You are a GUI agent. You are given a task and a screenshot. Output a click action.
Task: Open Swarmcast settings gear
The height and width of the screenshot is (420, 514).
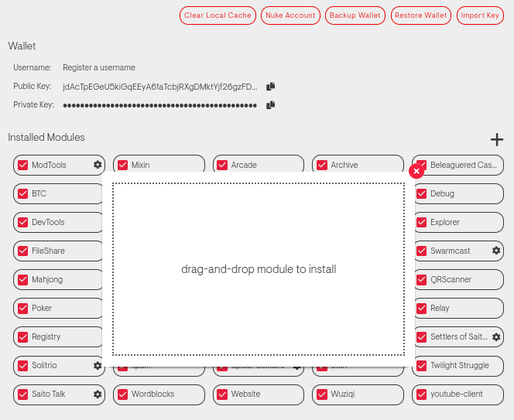click(x=496, y=251)
